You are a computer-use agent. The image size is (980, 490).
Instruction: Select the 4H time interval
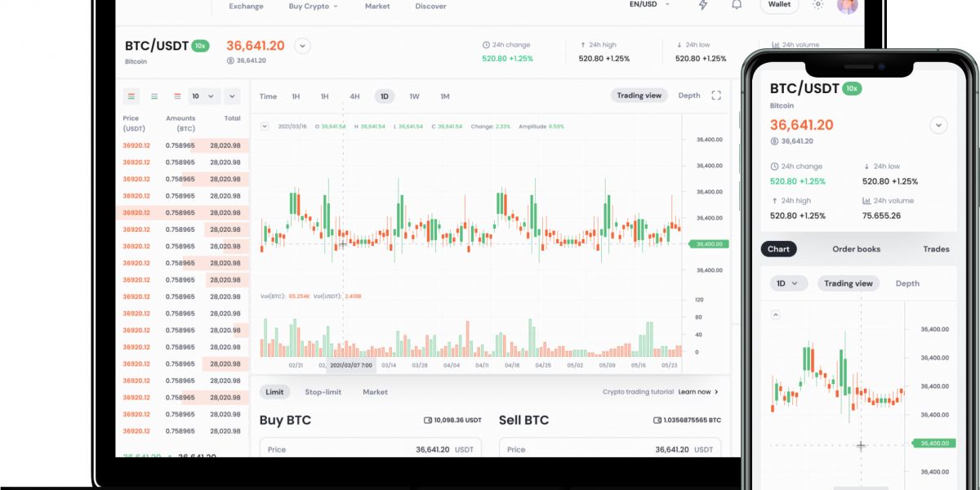[354, 96]
